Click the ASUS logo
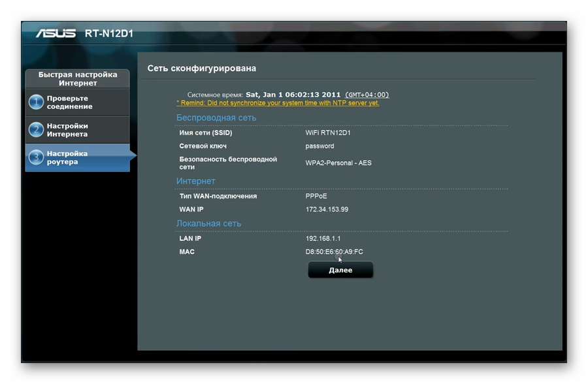Screen dimensions: 588x384 (56, 33)
